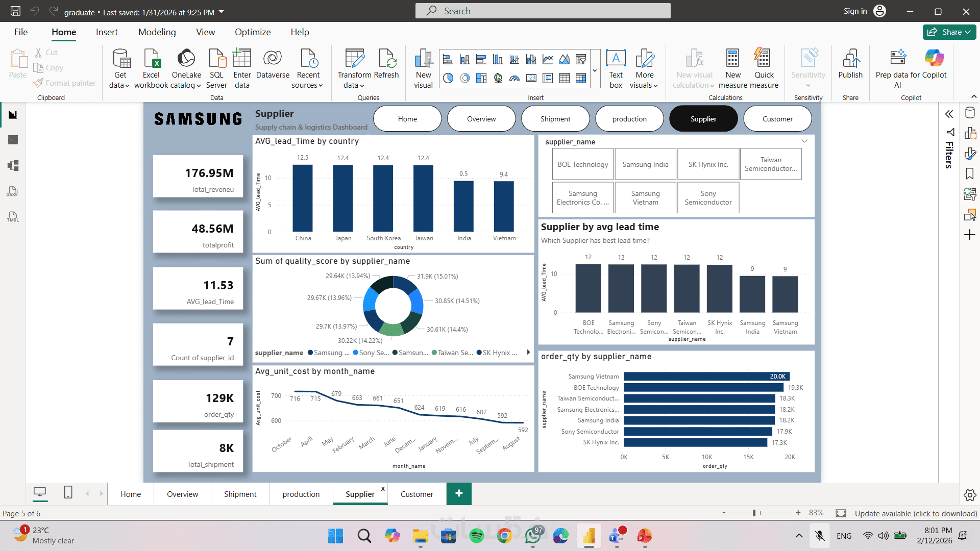Open the supplier_name slicer chevron
Viewport: 980px width, 551px height.
(x=804, y=141)
